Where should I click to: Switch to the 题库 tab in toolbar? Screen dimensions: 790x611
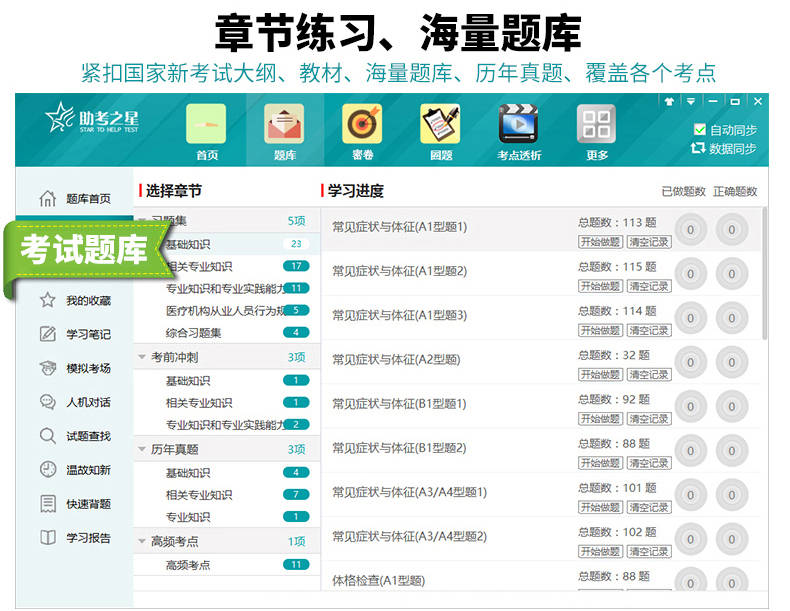(x=284, y=125)
